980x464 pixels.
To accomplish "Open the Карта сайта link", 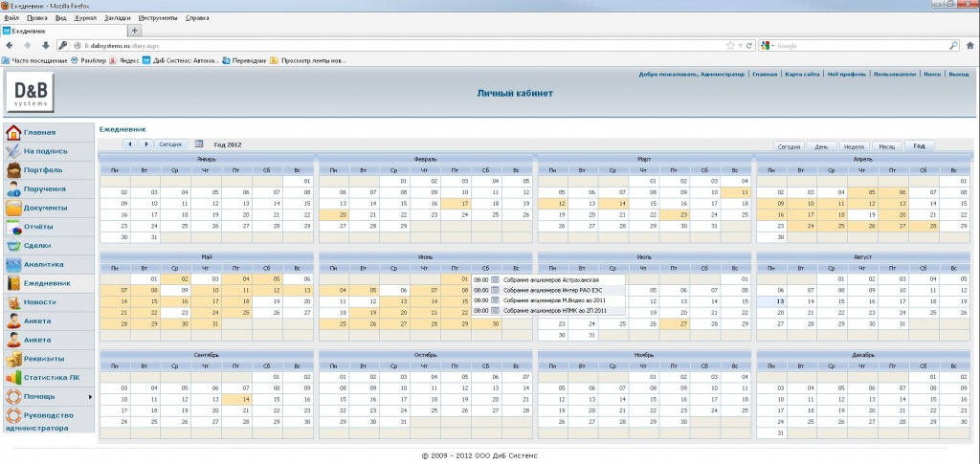I will click(802, 75).
